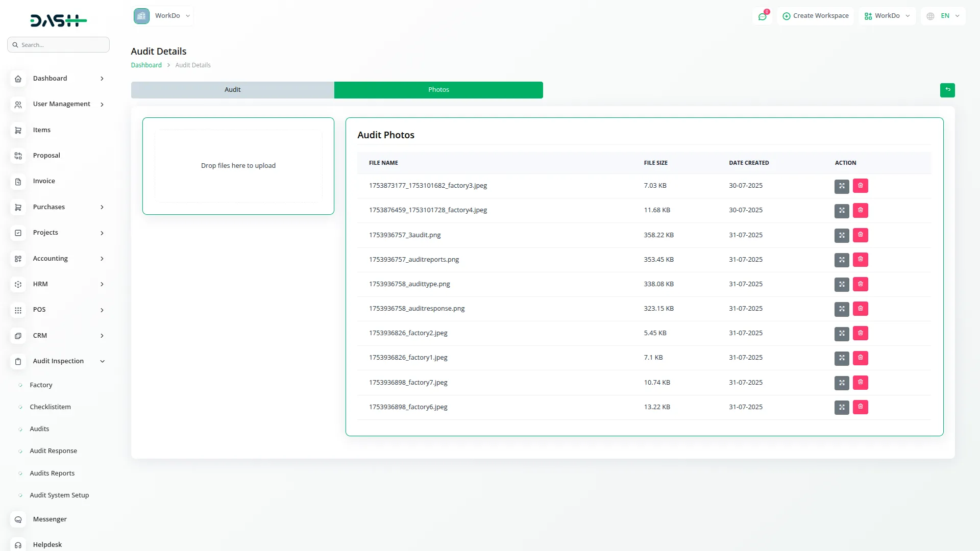Delete the 1753936898_factory6.jpeg file

[860, 407]
